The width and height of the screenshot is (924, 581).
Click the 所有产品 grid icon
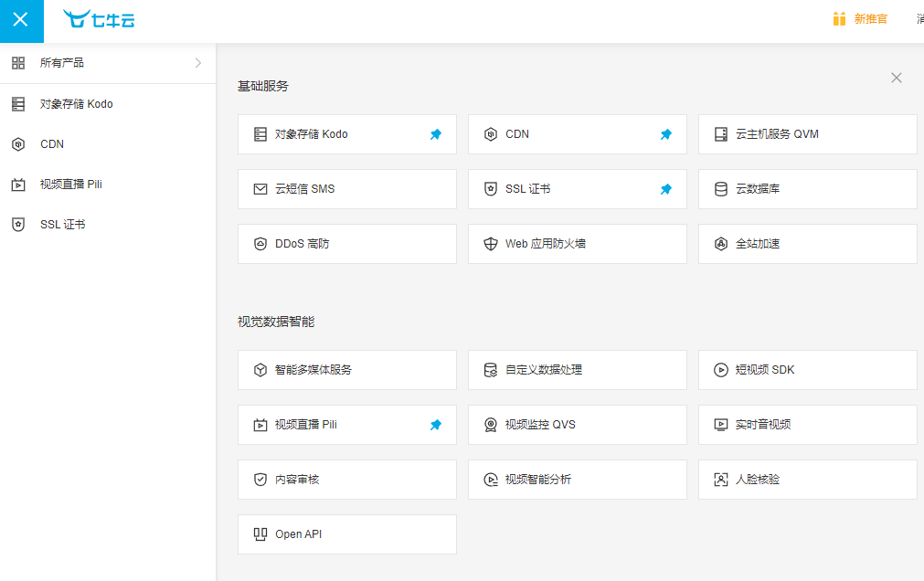(x=18, y=62)
